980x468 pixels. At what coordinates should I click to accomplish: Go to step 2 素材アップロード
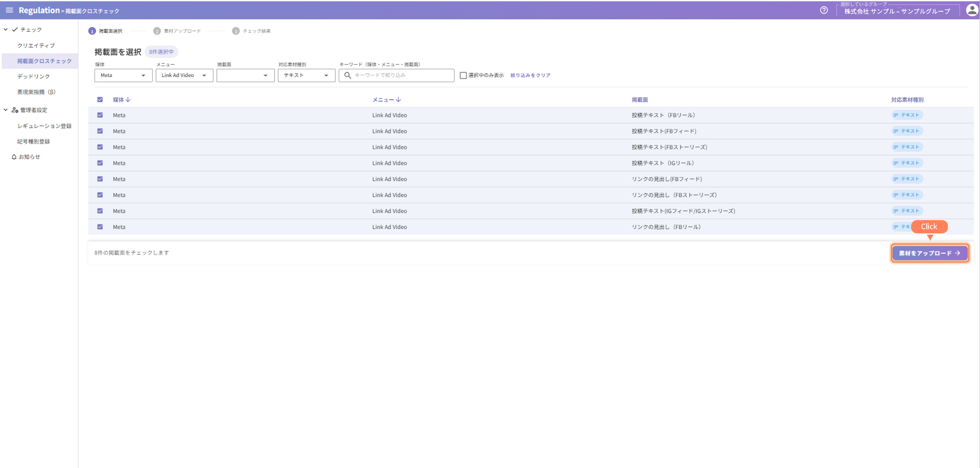177,31
